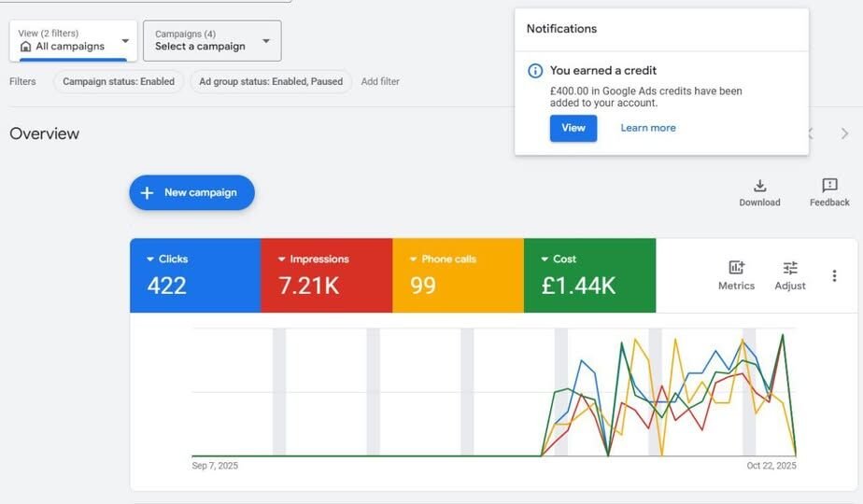Open the Cost metric tile dropdown

[x=545, y=259]
